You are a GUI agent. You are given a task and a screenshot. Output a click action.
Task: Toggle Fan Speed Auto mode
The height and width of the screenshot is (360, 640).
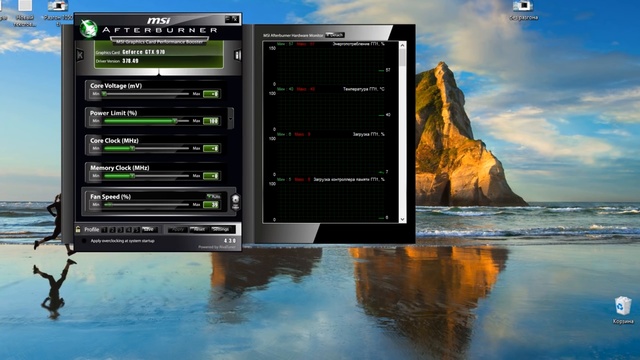coord(213,196)
